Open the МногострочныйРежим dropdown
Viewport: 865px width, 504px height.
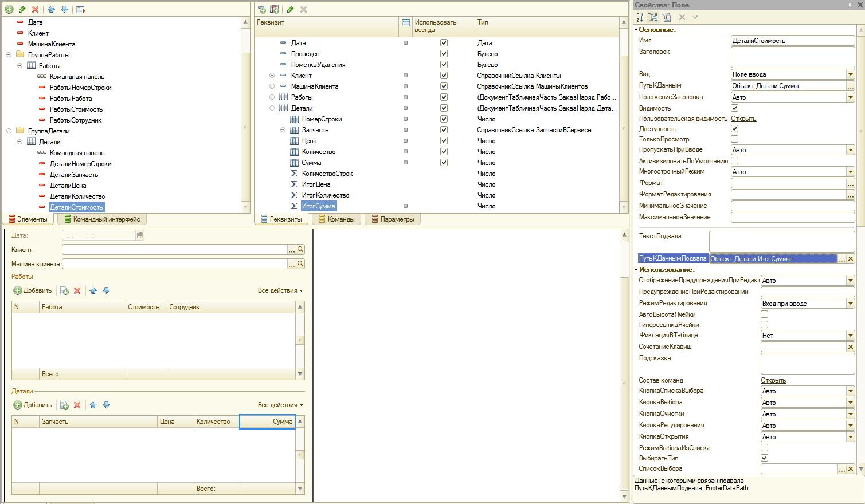pyautogui.click(x=851, y=172)
